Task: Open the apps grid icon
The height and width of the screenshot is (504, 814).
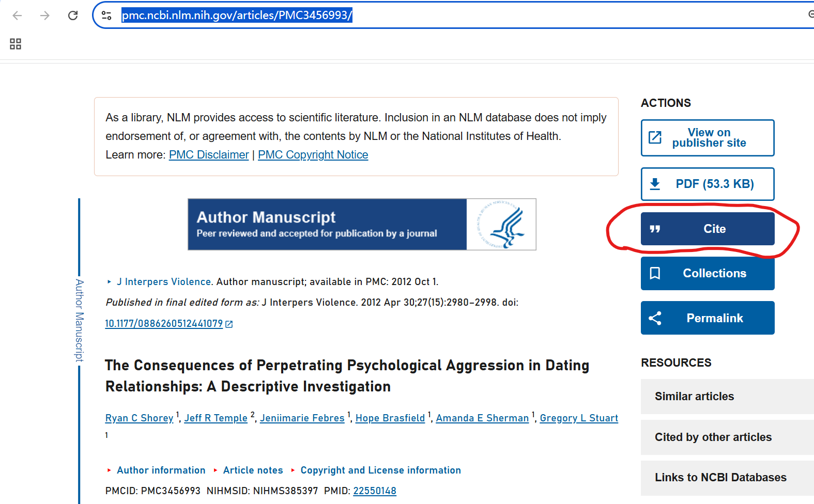Action: [x=16, y=44]
